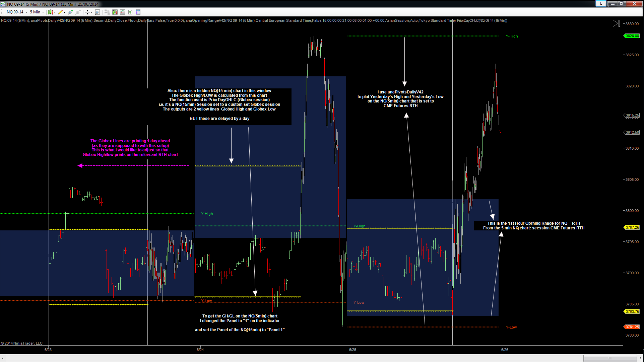Click the 6/23 date label
644x362 pixels.
click(x=48, y=350)
